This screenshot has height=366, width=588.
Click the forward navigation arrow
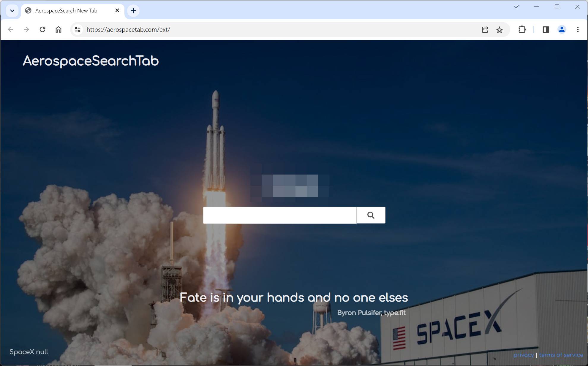pos(26,29)
